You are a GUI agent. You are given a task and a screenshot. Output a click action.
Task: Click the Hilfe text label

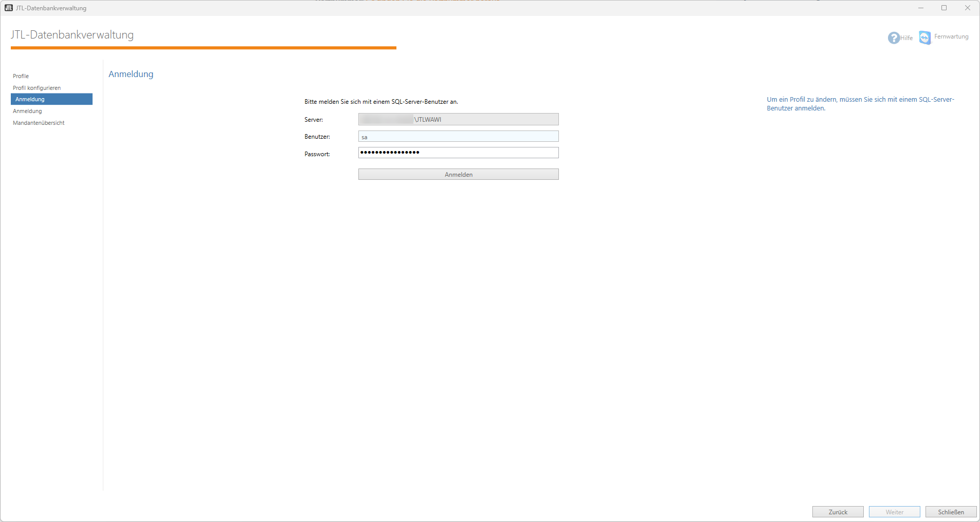[x=906, y=38]
